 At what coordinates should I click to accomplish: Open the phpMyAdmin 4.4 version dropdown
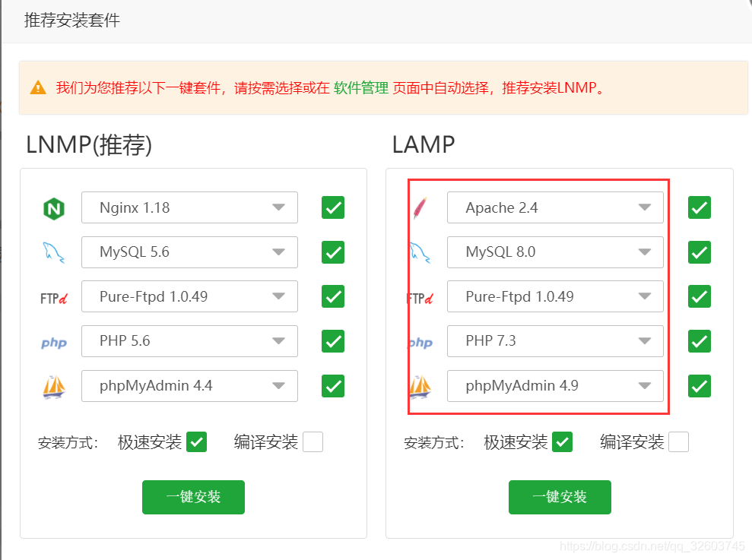coord(189,386)
